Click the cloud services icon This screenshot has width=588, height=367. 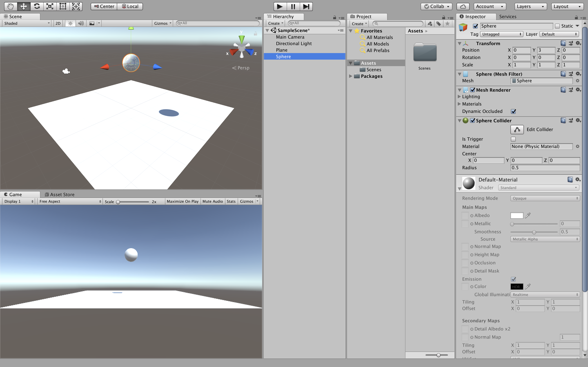click(x=463, y=6)
